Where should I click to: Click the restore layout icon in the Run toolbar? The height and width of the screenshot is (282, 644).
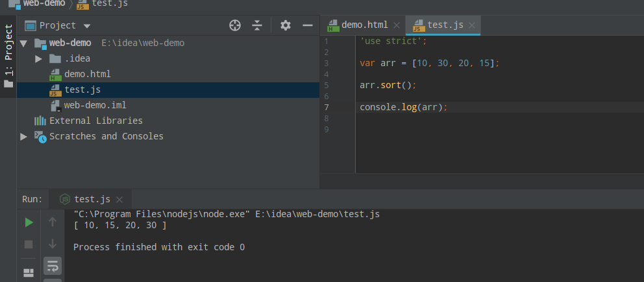(x=29, y=273)
